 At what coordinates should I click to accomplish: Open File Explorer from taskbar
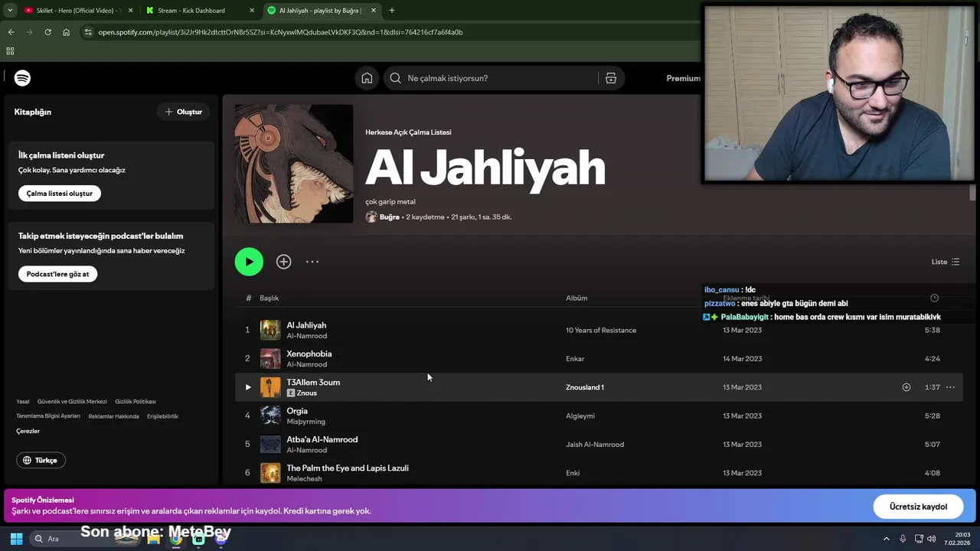coord(153,539)
